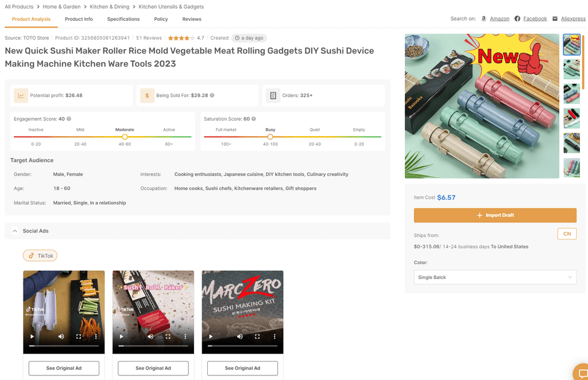
Task: Select the first product thumbnail
Action: 571,45
